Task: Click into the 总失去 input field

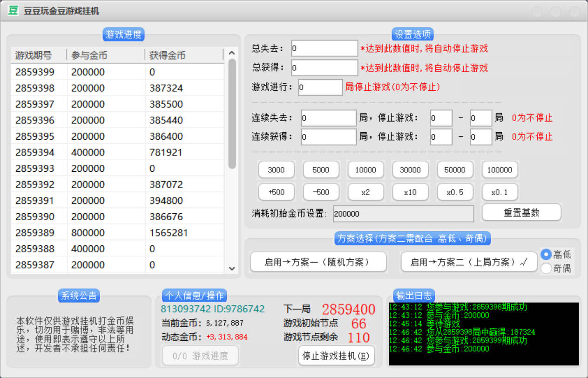Action: click(x=324, y=48)
